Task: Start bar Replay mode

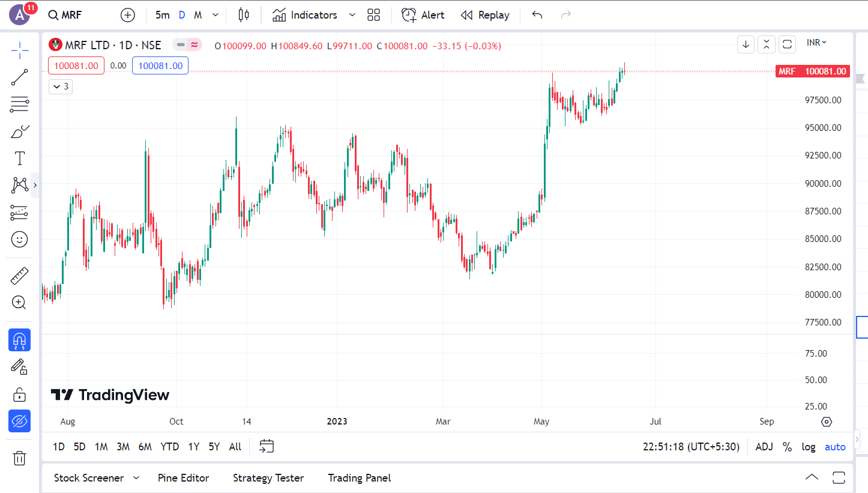Action: click(485, 15)
